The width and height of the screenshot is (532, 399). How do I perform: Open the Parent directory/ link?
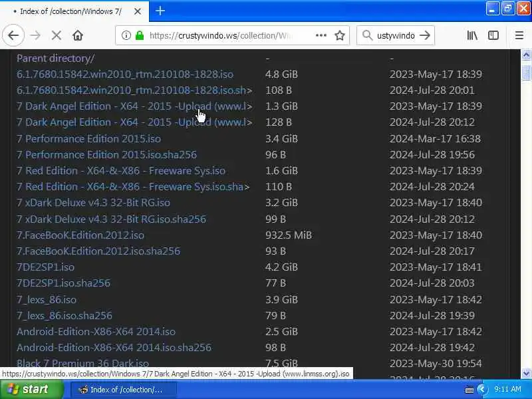(x=56, y=59)
